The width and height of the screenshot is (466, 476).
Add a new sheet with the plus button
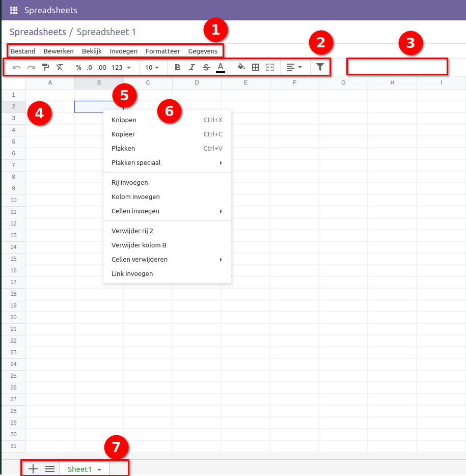pyautogui.click(x=33, y=468)
